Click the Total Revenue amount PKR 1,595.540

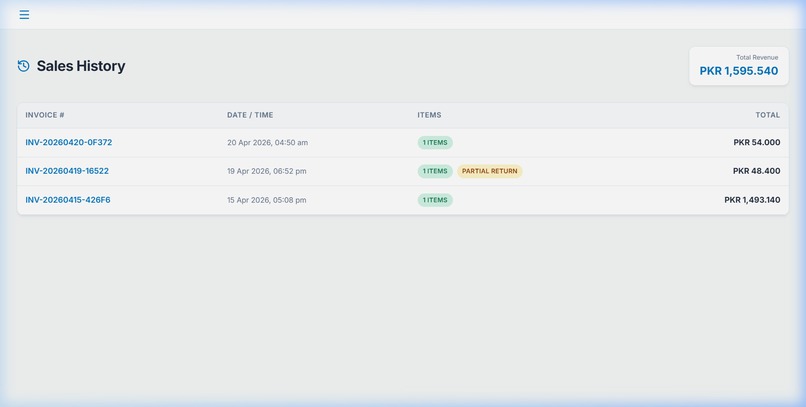click(739, 71)
